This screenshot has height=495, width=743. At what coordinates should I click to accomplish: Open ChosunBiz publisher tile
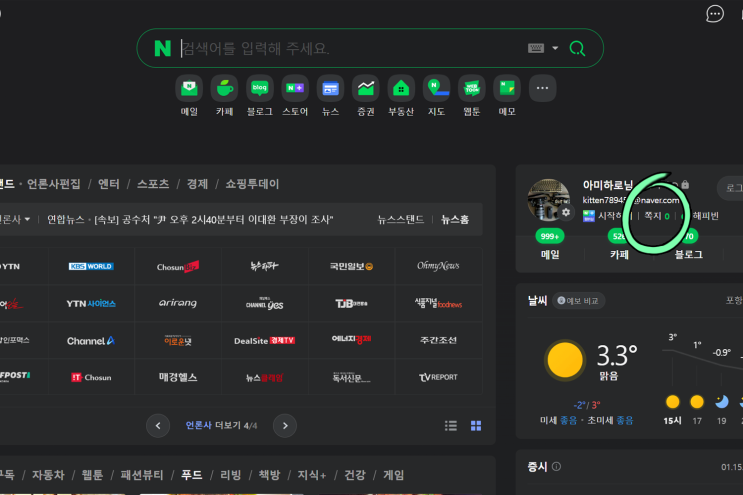178,266
